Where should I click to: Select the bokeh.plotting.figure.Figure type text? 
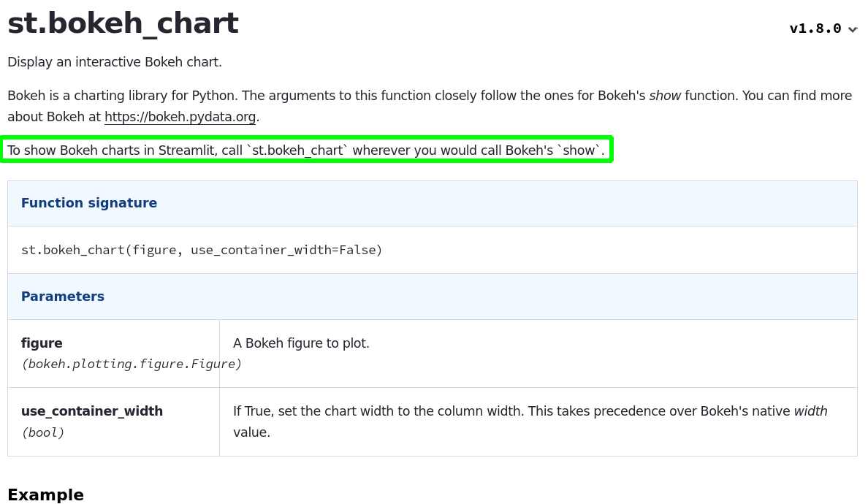pyautogui.click(x=132, y=364)
